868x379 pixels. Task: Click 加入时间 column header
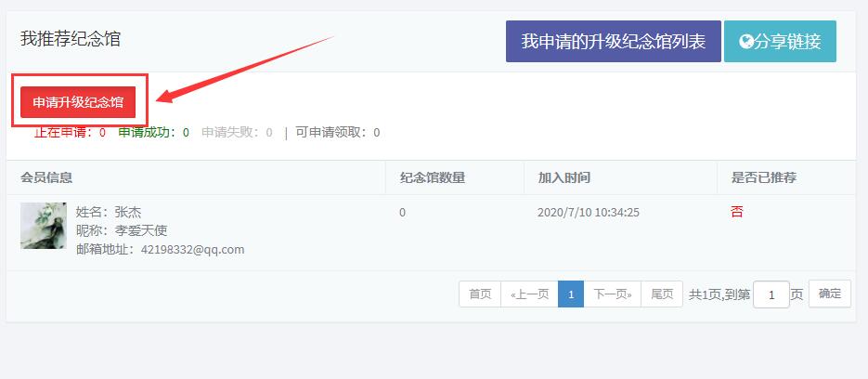tap(564, 177)
